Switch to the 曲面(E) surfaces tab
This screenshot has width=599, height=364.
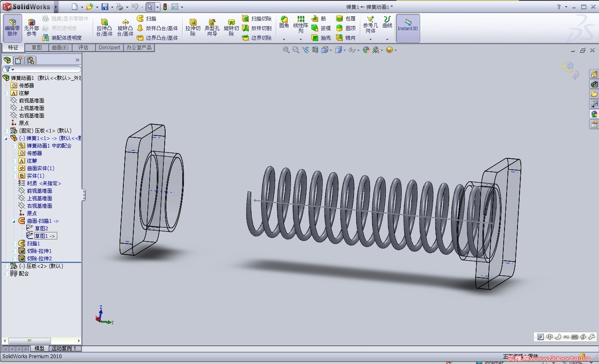[60, 48]
